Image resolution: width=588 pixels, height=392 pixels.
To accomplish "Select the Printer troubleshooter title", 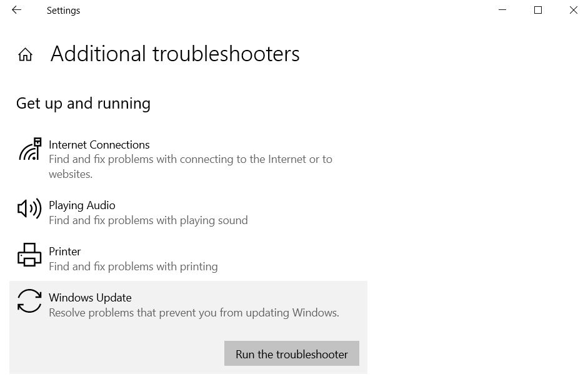I will click(64, 252).
